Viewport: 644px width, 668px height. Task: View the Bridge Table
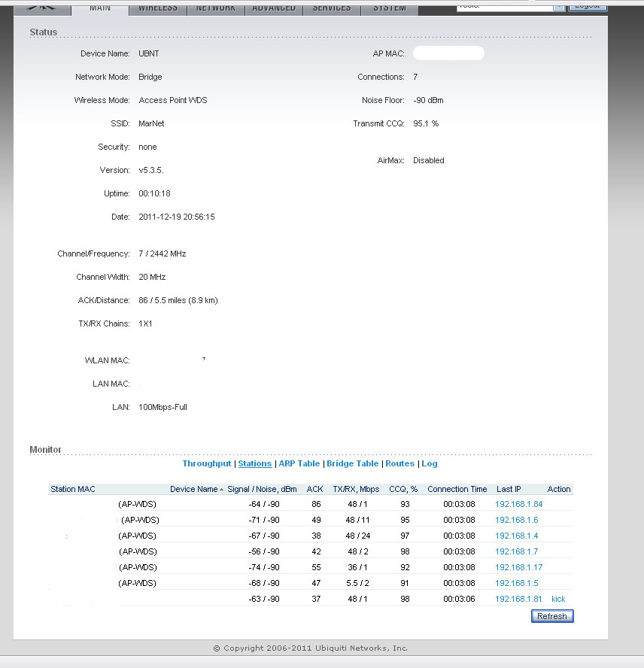(353, 463)
